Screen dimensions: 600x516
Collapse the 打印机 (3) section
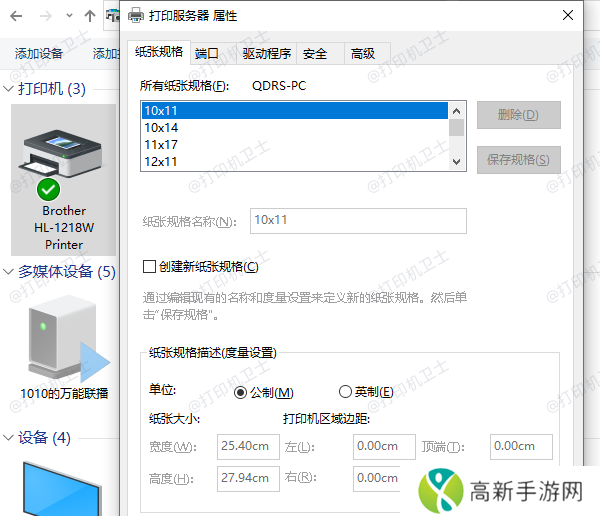(8, 90)
